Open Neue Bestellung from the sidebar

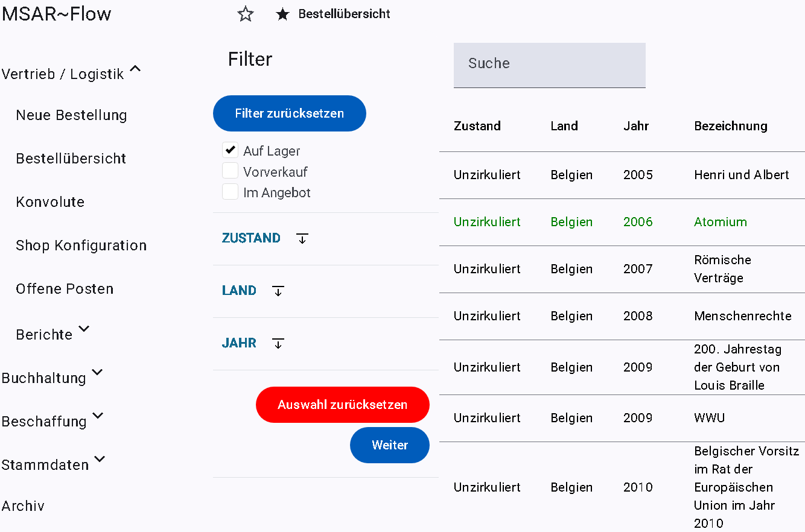[71, 115]
